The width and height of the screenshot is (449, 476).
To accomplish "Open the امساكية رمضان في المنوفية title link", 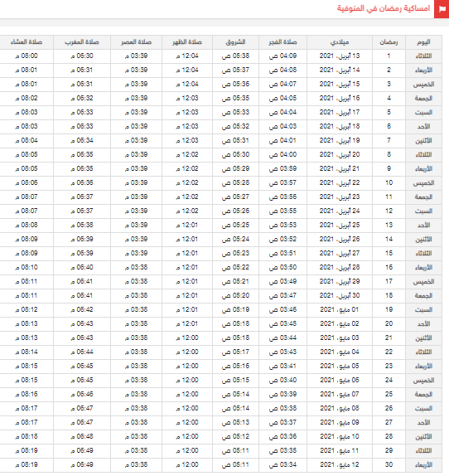I will pos(384,8).
